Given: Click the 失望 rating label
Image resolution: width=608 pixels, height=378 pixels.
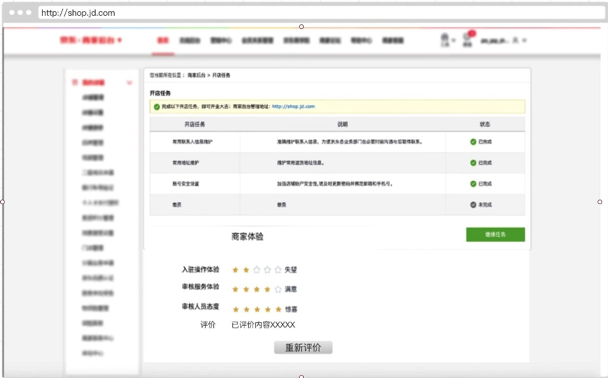Looking at the screenshot, I should (x=291, y=270).
